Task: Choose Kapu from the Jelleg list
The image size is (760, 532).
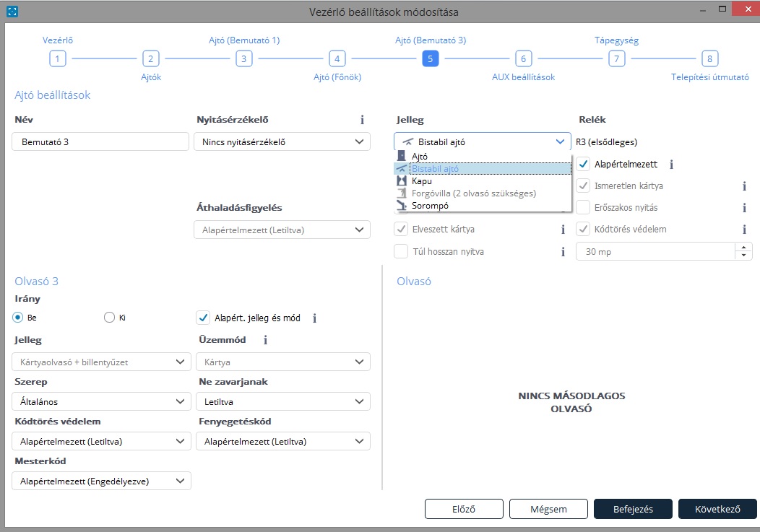Action: click(x=422, y=181)
